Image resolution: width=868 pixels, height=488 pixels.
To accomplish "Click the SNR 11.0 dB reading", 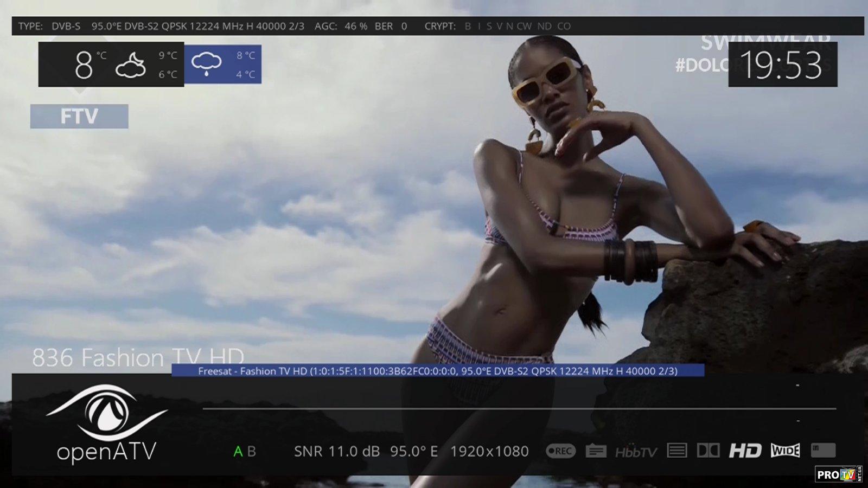I will [336, 451].
